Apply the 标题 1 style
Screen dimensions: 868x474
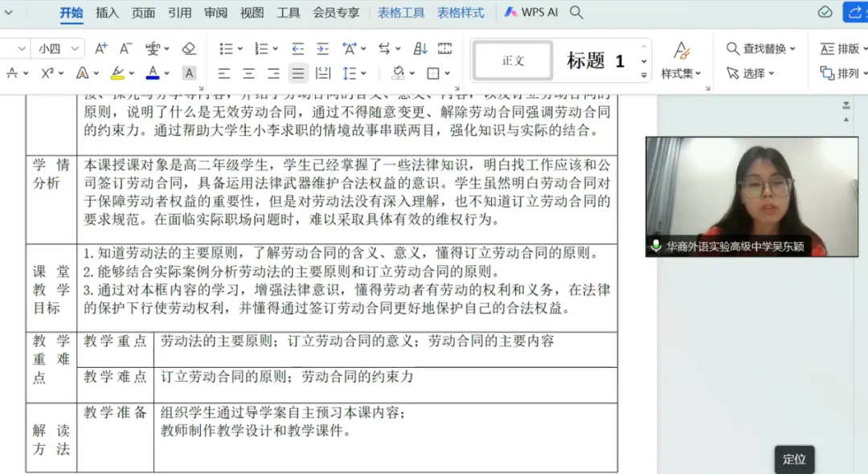(x=596, y=59)
